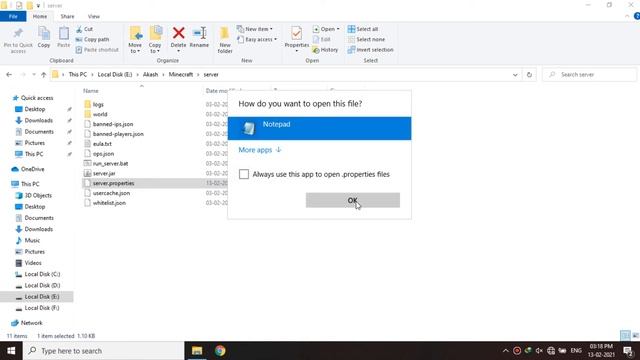Open file Properties from the ribbon
640x360 pixels.
[x=297, y=38]
